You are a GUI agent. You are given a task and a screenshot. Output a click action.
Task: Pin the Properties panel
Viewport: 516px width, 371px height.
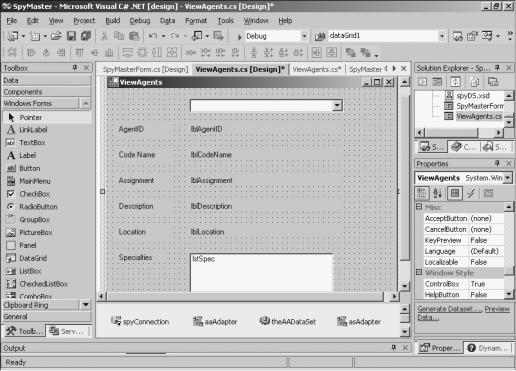coord(497,163)
